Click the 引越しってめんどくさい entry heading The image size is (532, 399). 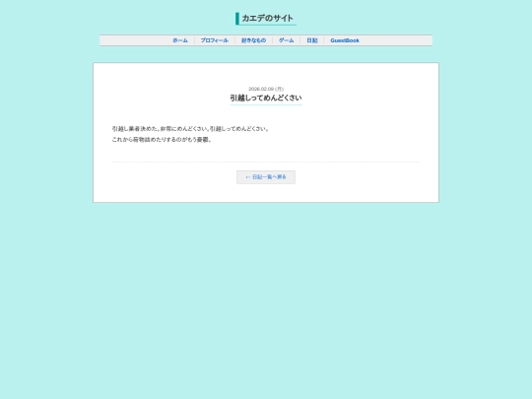[266, 98]
